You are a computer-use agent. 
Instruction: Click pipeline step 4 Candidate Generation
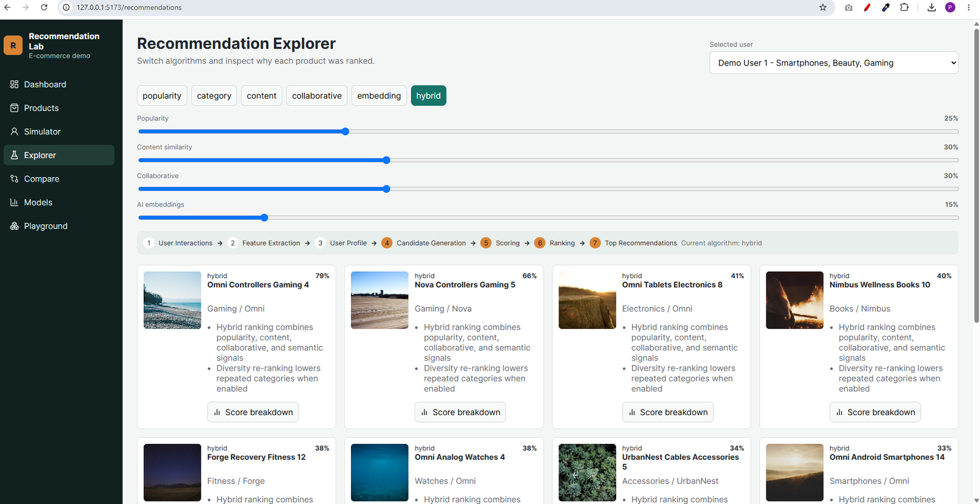point(424,243)
